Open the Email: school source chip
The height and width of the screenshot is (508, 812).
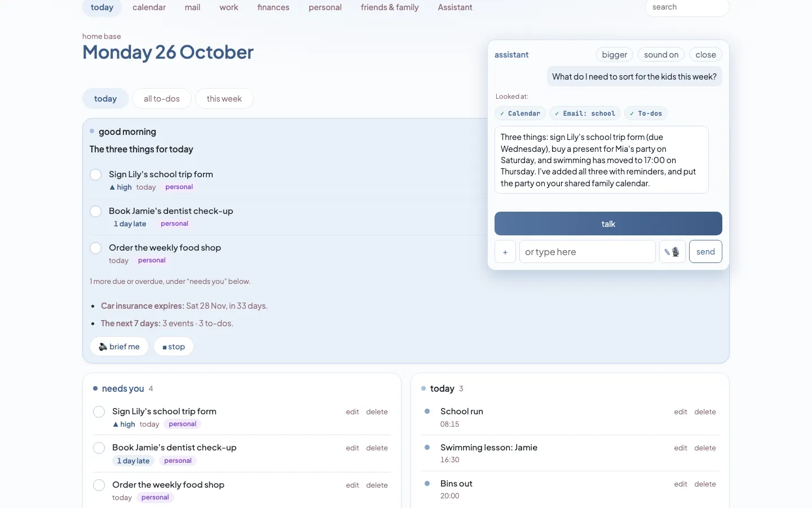click(585, 113)
